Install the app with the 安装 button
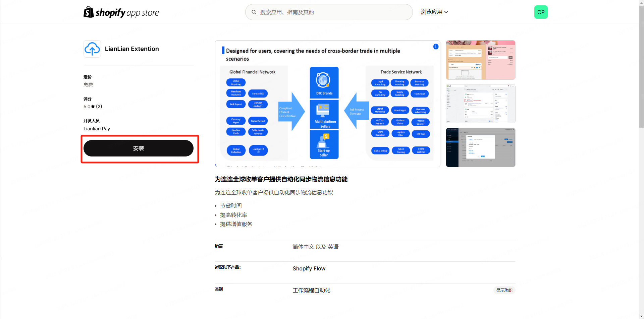Image resolution: width=644 pixels, height=319 pixels. [139, 148]
